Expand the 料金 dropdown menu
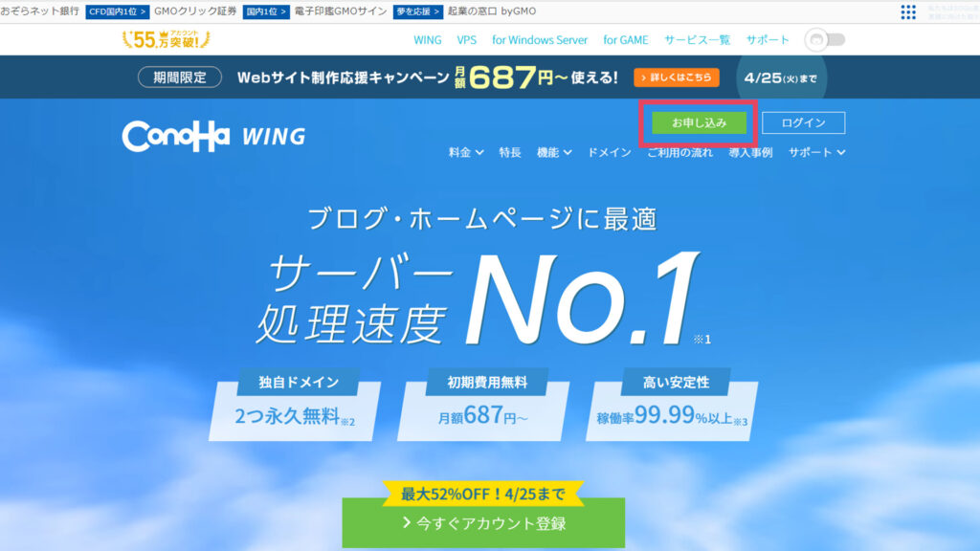980x551 pixels. tap(466, 152)
